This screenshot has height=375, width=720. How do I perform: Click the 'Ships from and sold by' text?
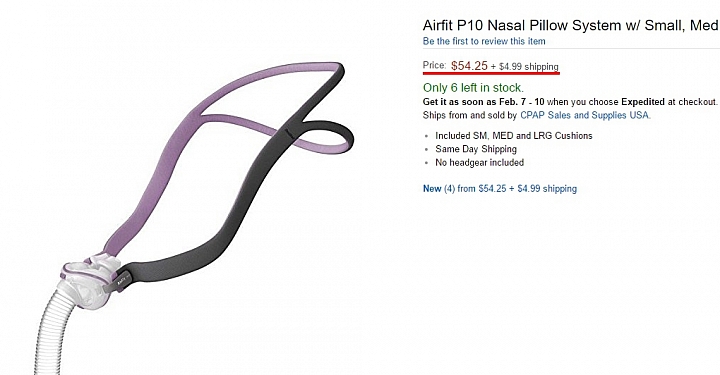tap(470, 115)
